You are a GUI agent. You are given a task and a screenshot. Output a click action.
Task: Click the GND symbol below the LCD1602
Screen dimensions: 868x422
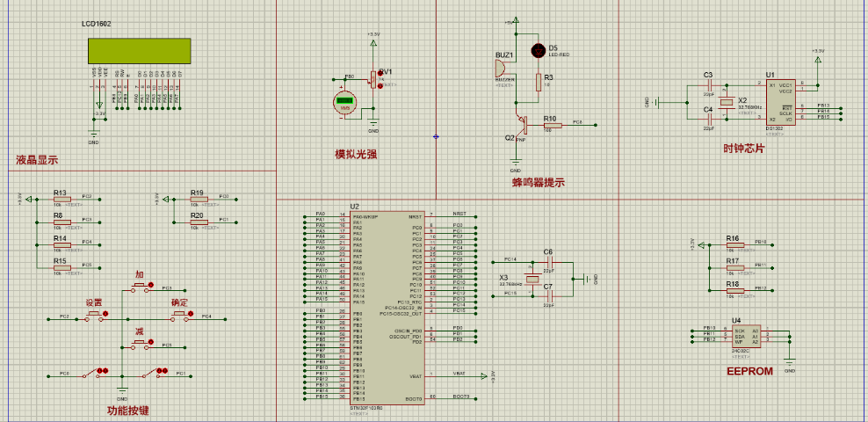(x=93, y=134)
